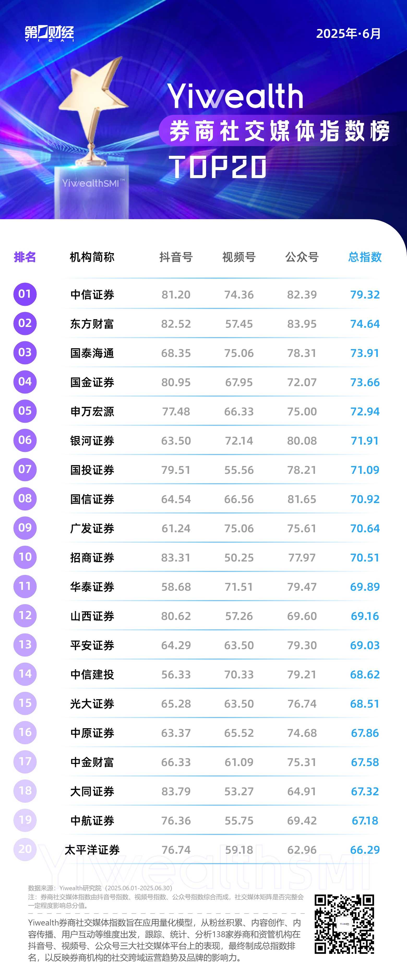Click the 总指数 column header
Image resolution: width=407 pixels, height=980 pixels.
coord(365,257)
